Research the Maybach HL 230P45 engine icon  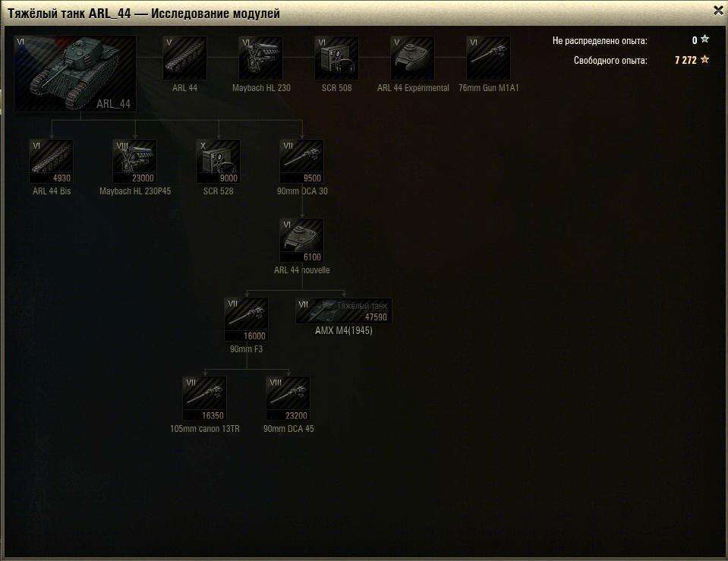(x=134, y=161)
